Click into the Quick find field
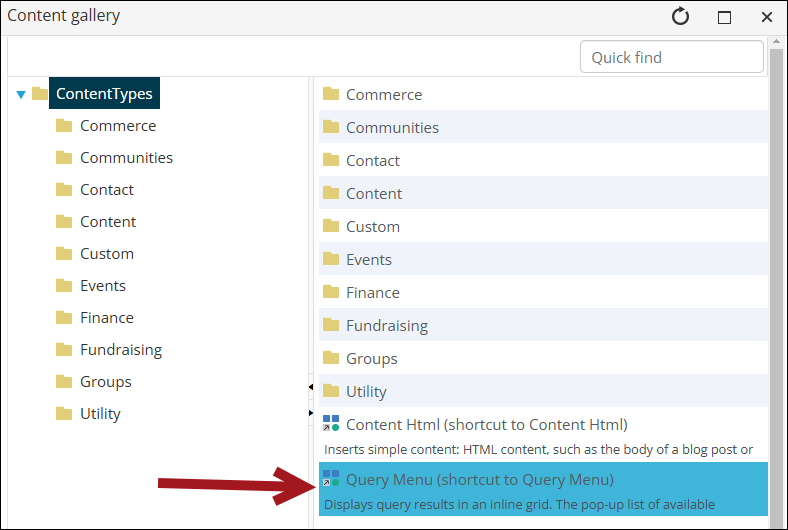 coord(671,57)
